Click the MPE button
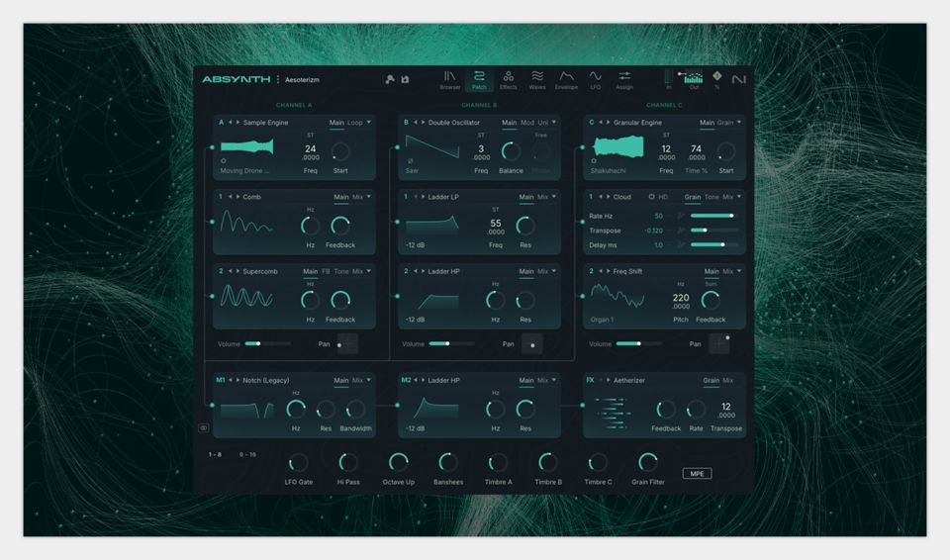Image resolution: width=950 pixels, height=560 pixels. 697,473
